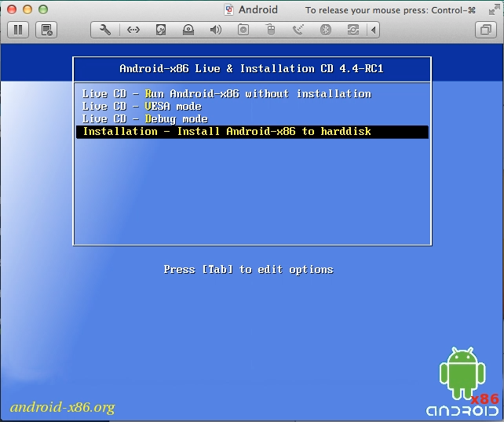Viewport: 504px width, 422px height.
Task: Select Live CD Debug mode entry
Action: point(145,119)
